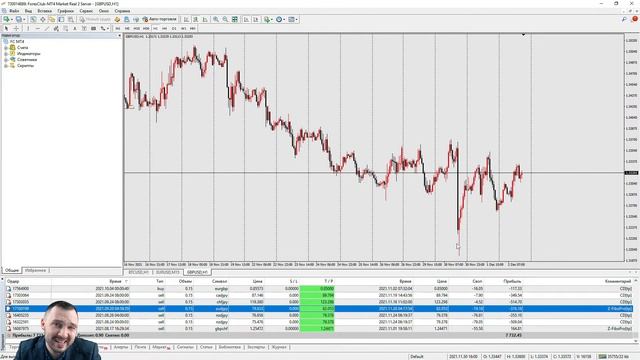Switch timeframe to D1
640x360 pixels.
coord(174,29)
